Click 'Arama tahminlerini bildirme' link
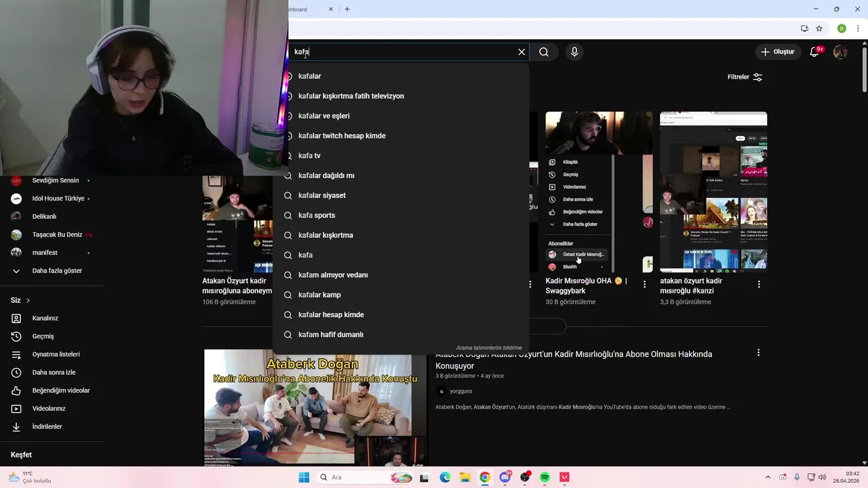Image resolution: width=868 pixels, height=488 pixels. pyautogui.click(x=489, y=348)
